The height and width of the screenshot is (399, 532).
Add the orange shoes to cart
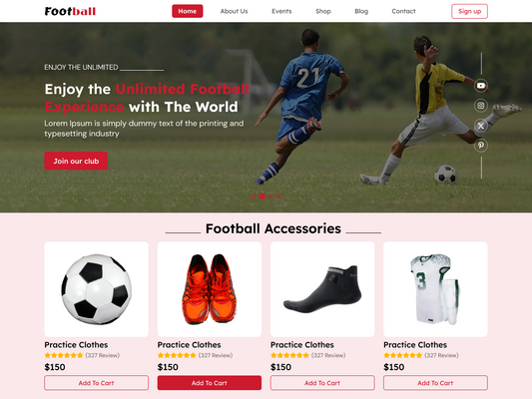(210, 383)
